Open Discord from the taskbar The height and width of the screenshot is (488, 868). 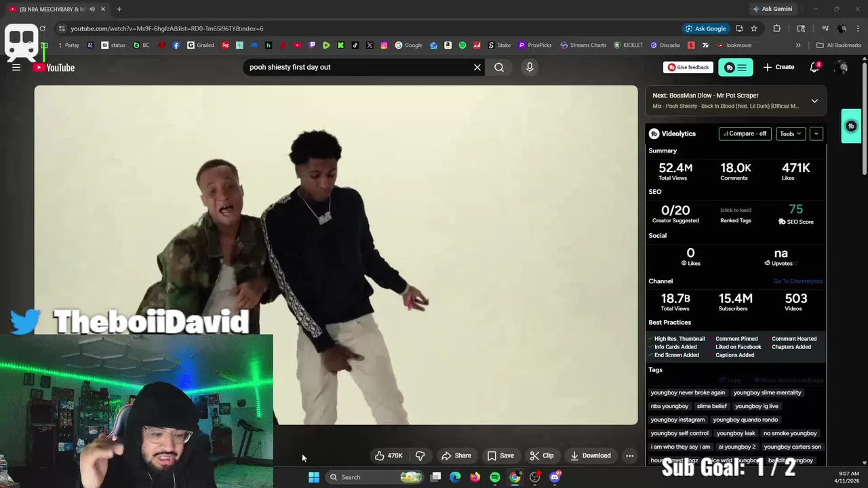coord(555,477)
